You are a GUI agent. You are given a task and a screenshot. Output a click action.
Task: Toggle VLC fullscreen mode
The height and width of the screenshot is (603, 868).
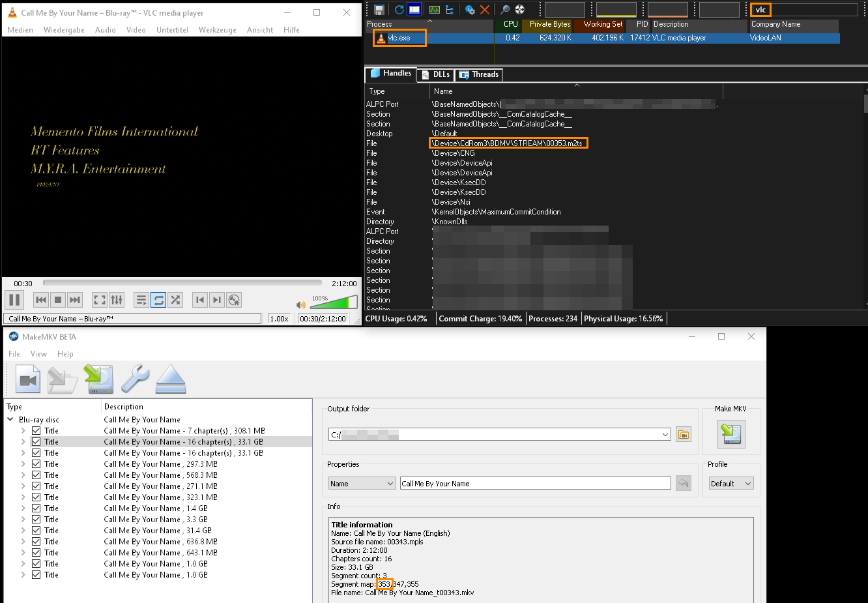pyautogui.click(x=100, y=300)
